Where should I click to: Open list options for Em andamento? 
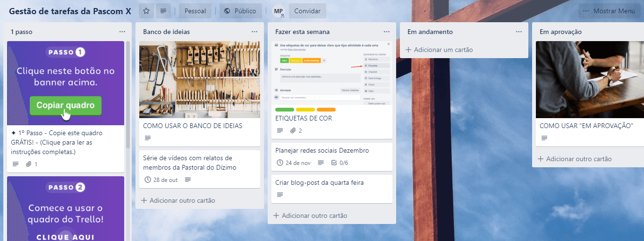click(519, 32)
